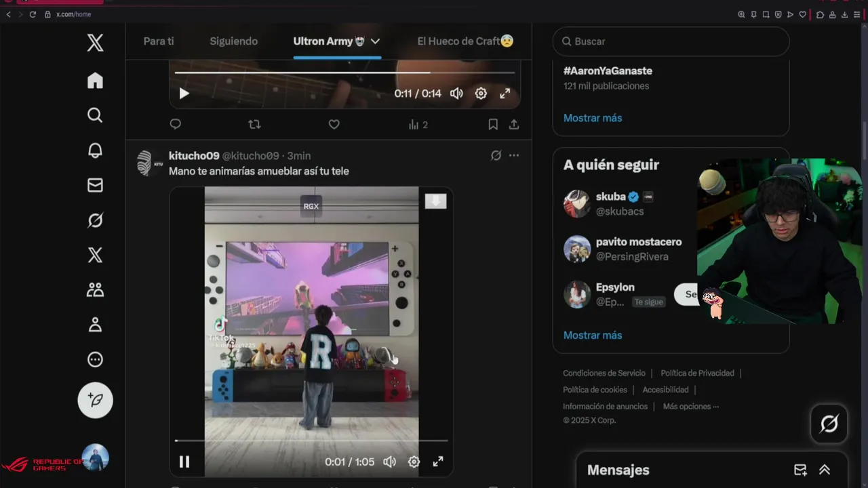
Task: View analytics showing 2 views
Action: click(x=418, y=125)
